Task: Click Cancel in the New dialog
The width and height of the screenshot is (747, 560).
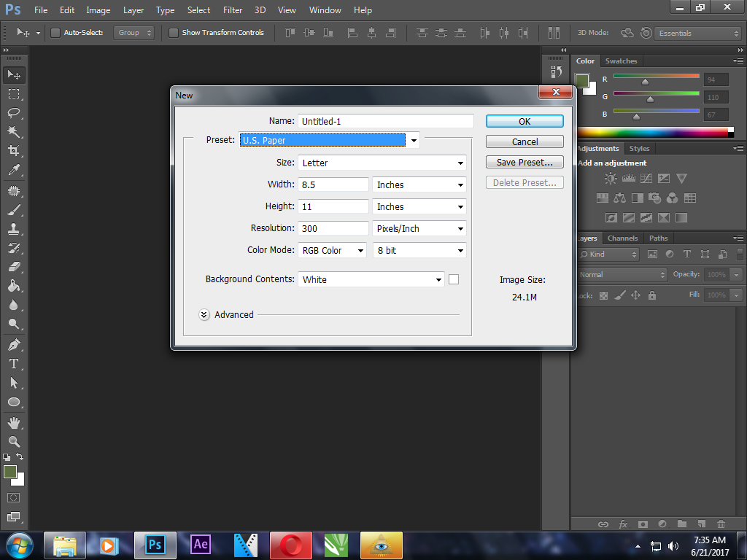Action: pos(525,141)
